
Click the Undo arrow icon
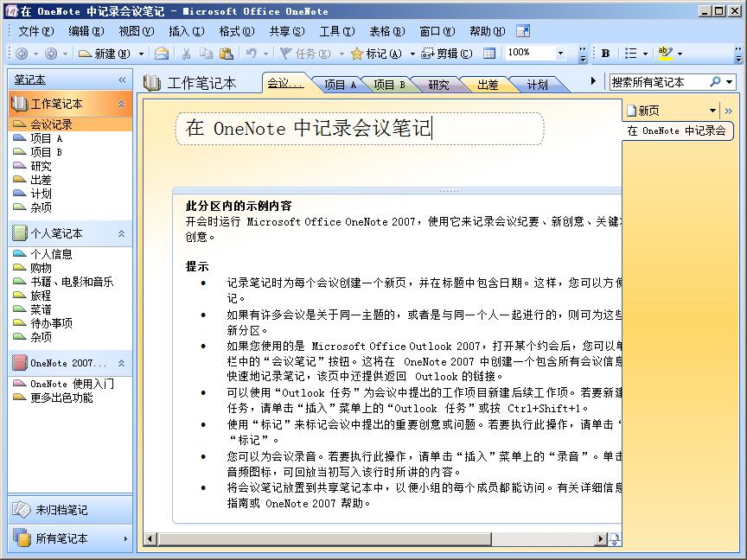tap(251, 54)
